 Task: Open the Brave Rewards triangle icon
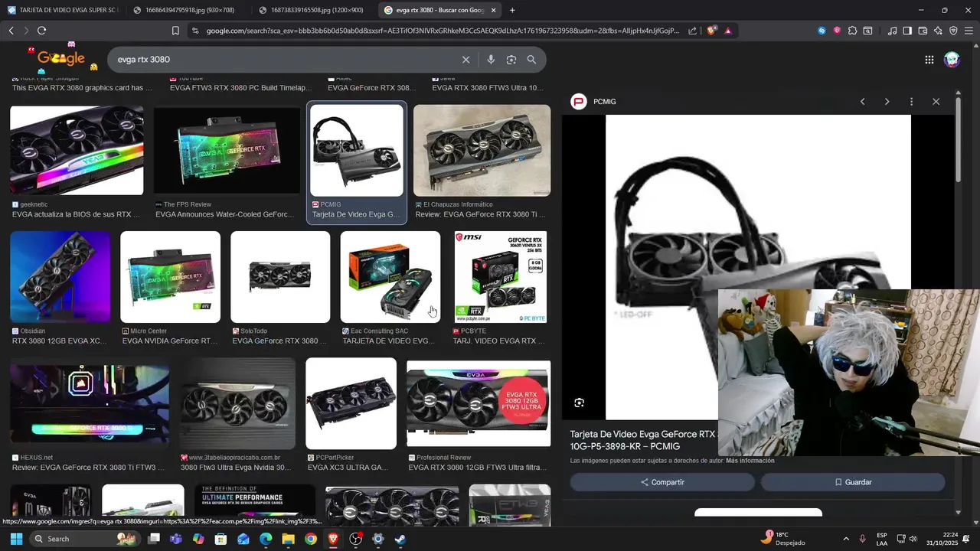(x=727, y=31)
